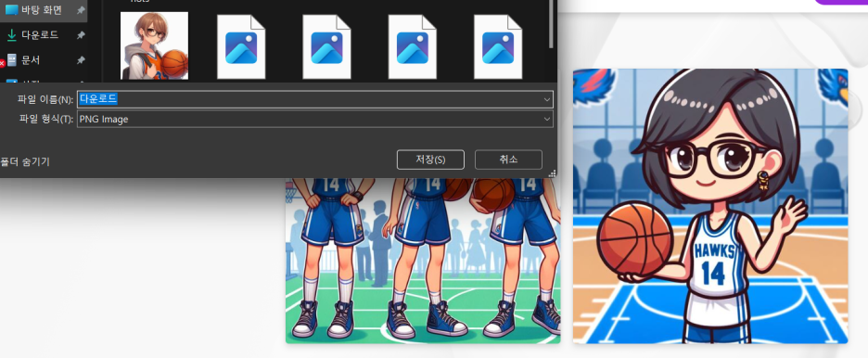The image size is (868, 358).
Task: Select the last image file icon in row
Action: pyautogui.click(x=498, y=47)
